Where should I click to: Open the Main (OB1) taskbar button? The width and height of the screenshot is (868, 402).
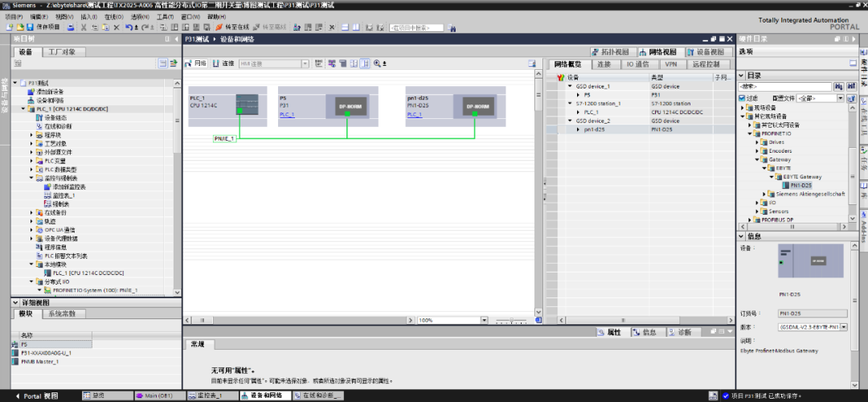click(x=159, y=396)
